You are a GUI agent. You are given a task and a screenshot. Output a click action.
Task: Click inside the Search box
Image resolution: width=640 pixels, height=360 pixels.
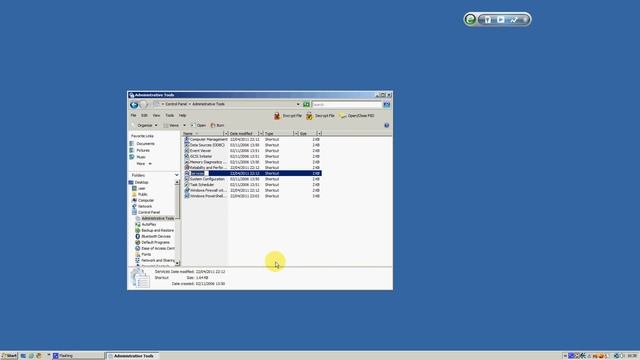(347, 105)
